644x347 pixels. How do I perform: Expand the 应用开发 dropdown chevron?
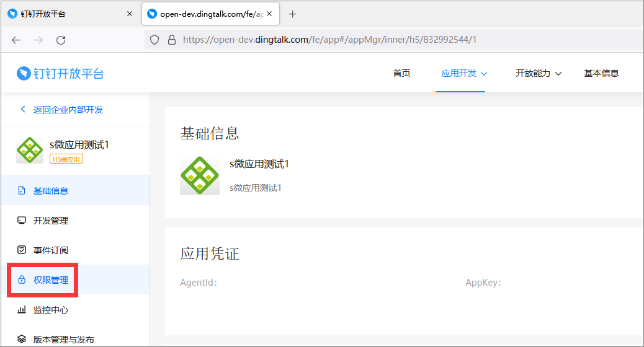(484, 74)
